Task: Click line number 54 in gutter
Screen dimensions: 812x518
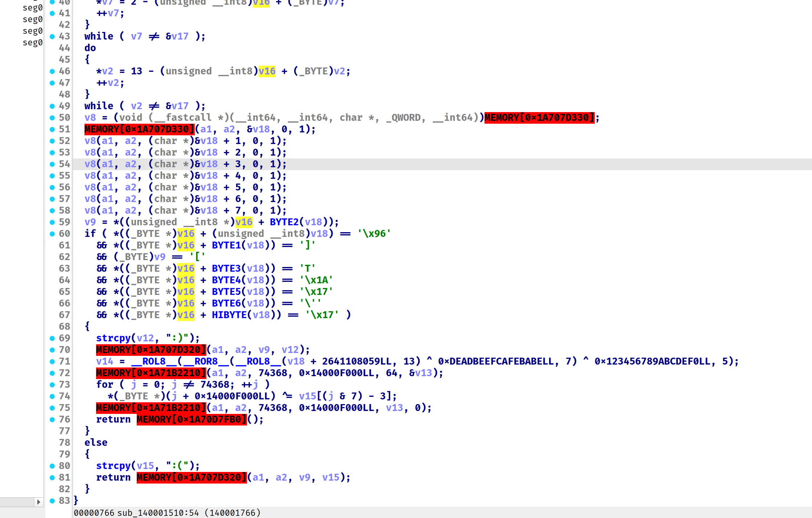Action: 65,164
